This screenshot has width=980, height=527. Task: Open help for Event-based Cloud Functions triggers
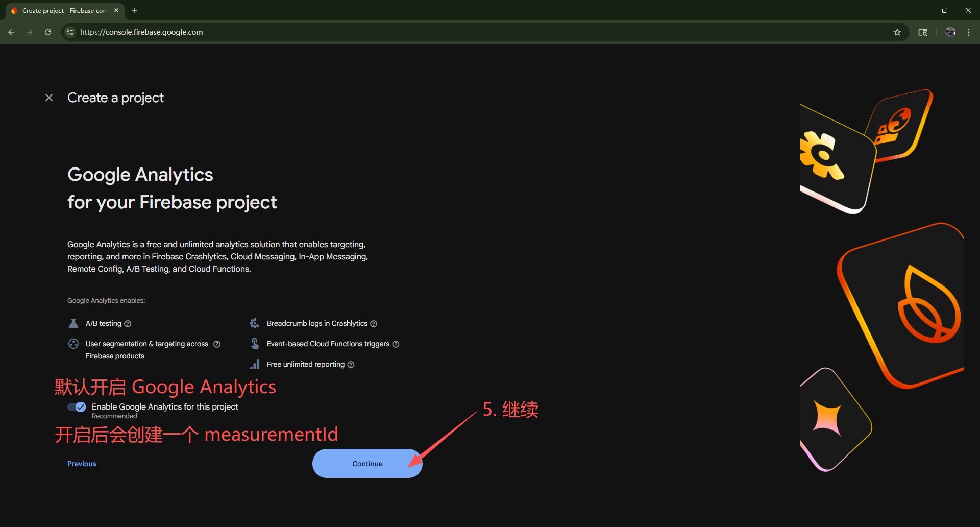[396, 344]
